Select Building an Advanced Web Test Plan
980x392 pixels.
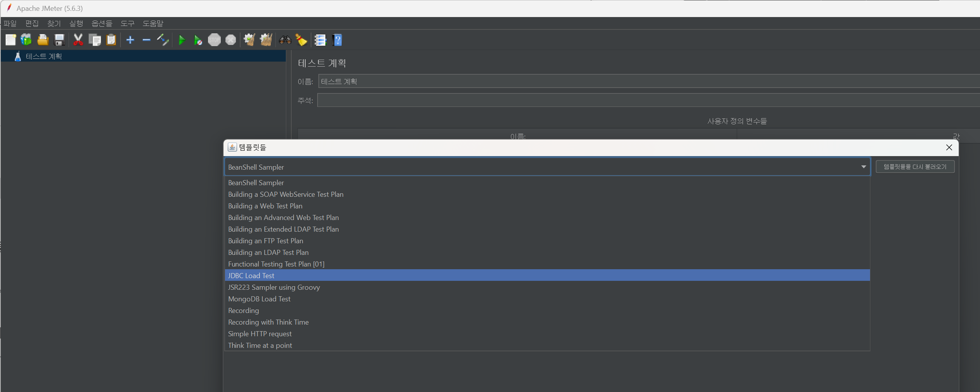tap(547, 217)
